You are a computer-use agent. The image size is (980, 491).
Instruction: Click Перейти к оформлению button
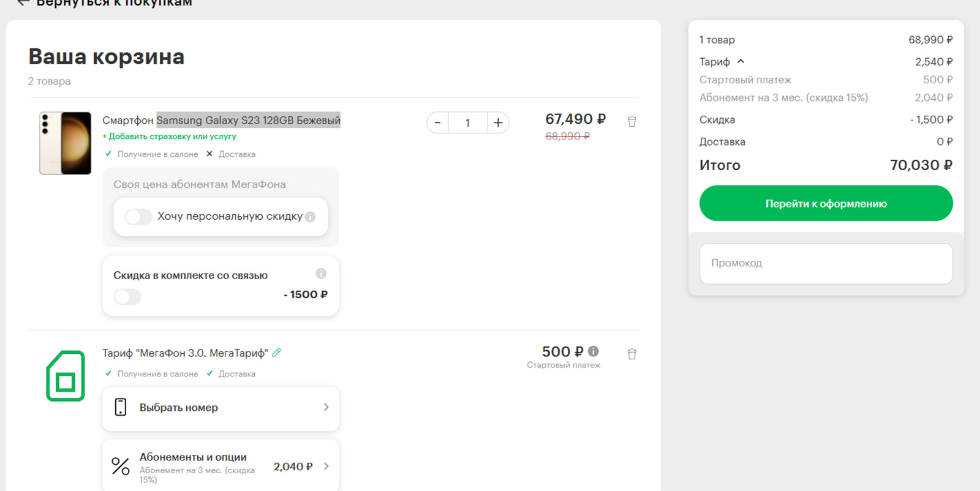[x=826, y=203]
